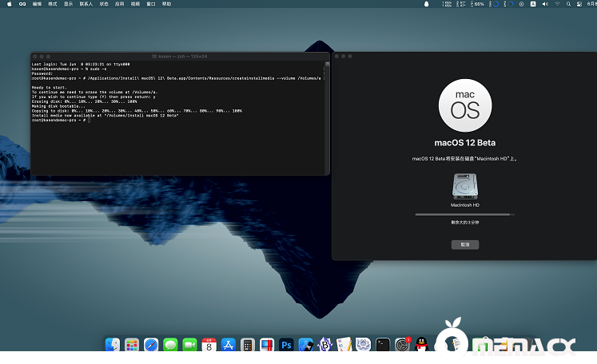Viewport: 597px width, 364px height.
Task: Open Launchpad from the dock
Action: tap(132, 345)
